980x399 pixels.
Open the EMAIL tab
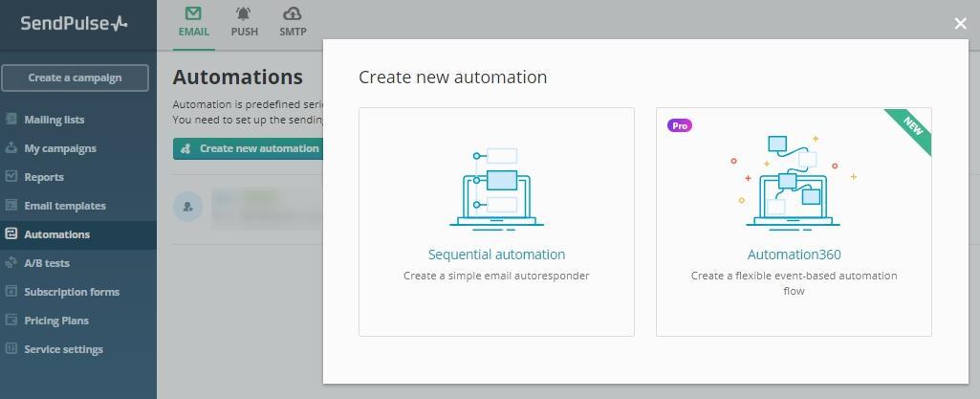click(194, 25)
